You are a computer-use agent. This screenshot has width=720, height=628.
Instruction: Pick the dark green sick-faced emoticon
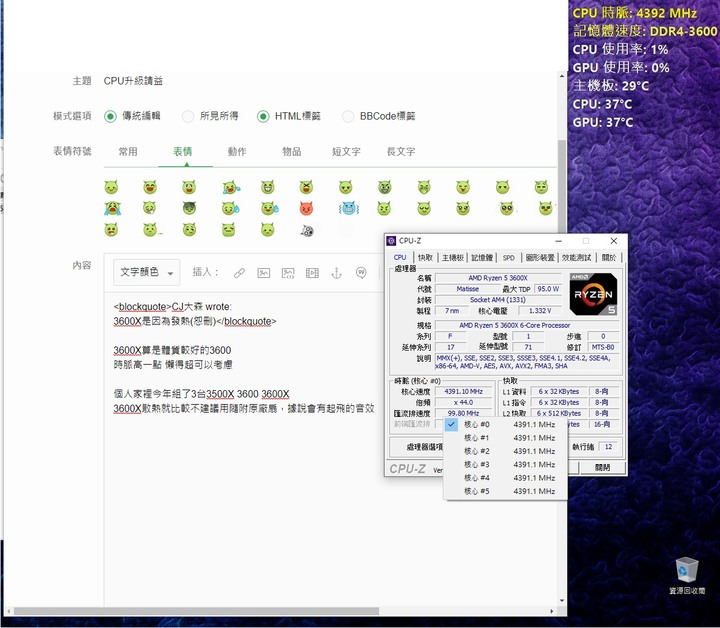(189, 208)
